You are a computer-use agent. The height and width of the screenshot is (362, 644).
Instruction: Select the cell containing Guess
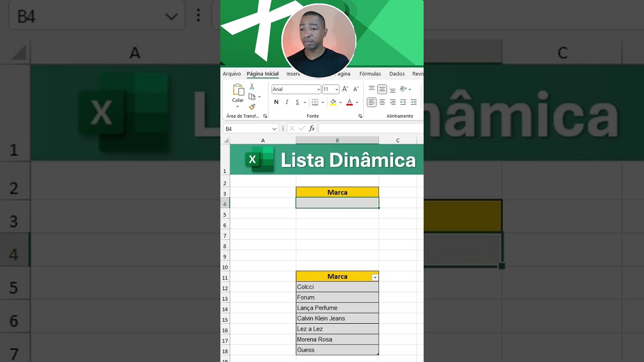pyautogui.click(x=337, y=350)
